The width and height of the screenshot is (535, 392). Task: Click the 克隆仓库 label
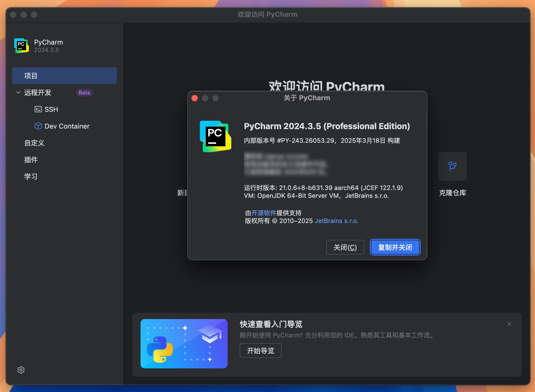[452, 193]
